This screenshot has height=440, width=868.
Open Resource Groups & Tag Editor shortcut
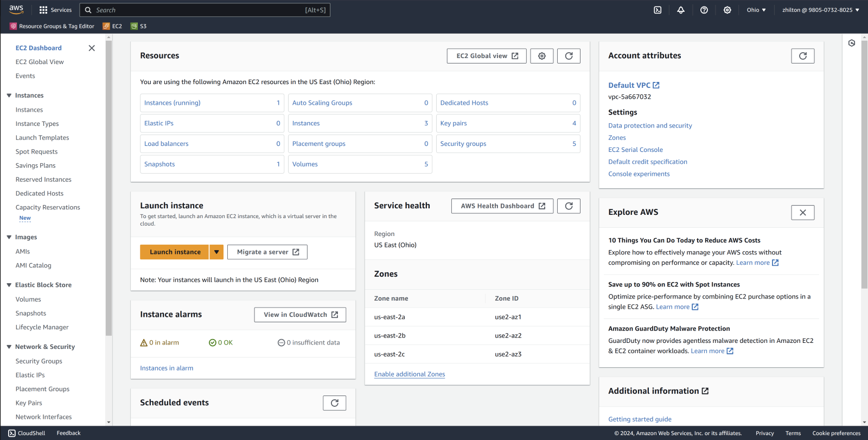[52, 26]
